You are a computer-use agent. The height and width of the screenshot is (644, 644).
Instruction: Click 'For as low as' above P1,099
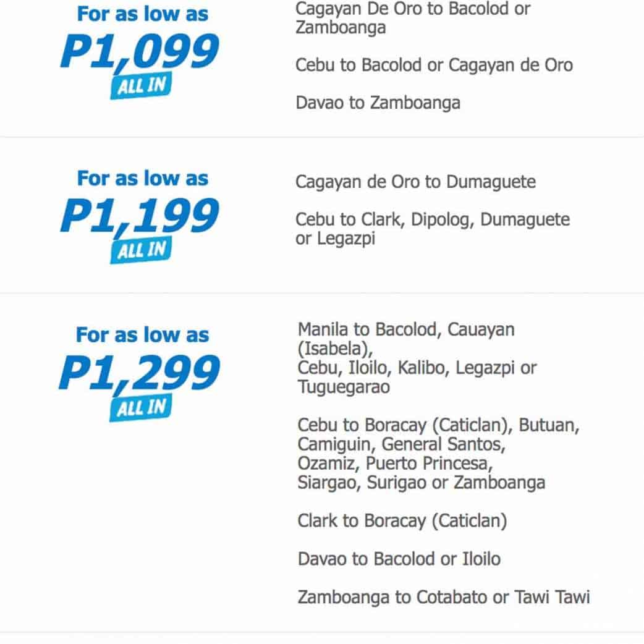[x=142, y=14]
